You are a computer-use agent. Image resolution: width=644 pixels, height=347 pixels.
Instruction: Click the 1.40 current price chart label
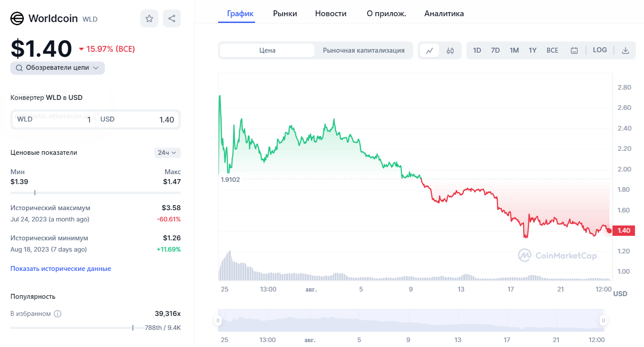624,230
